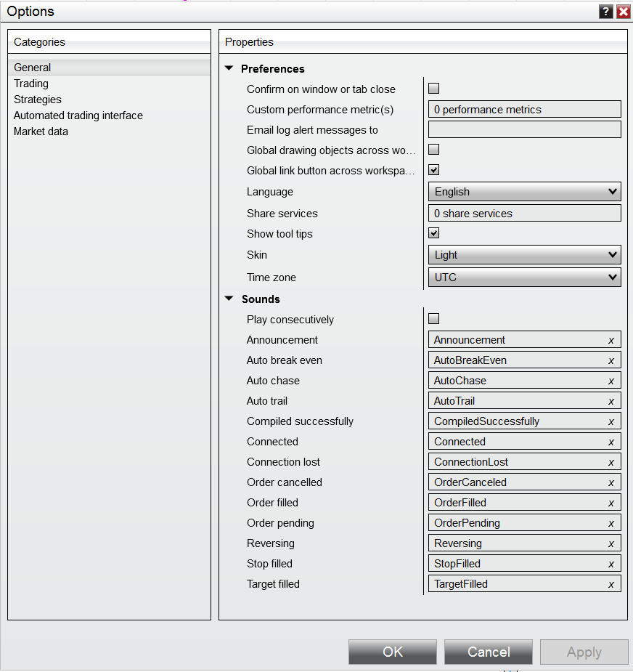
Task: Select the General category
Action: (x=109, y=68)
